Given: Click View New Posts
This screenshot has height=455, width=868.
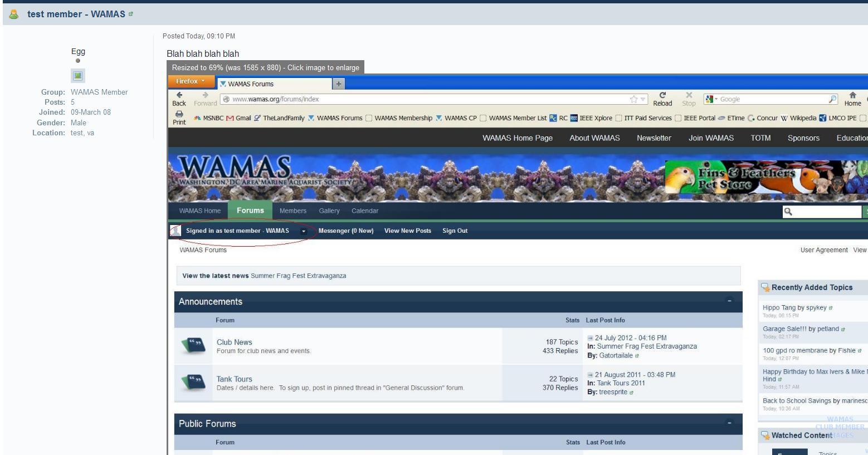Looking at the screenshot, I should (408, 231).
